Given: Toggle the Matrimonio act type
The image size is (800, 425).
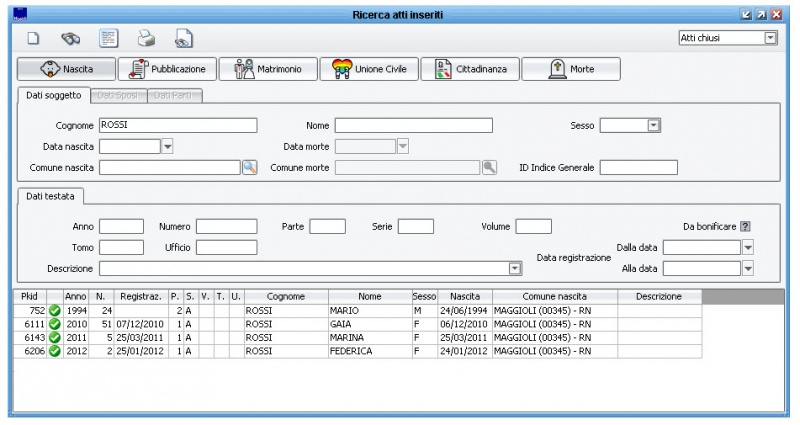Looking at the screenshot, I should point(267,69).
